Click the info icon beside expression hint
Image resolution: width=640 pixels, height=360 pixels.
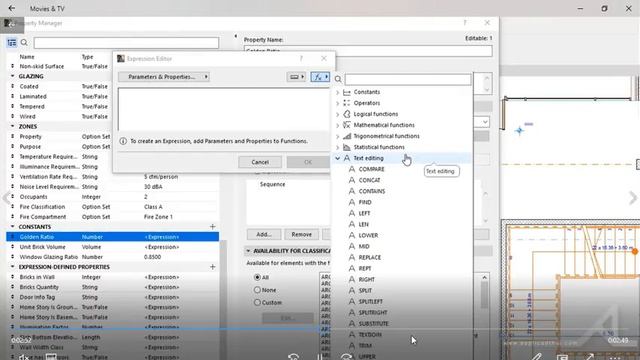[123, 141]
